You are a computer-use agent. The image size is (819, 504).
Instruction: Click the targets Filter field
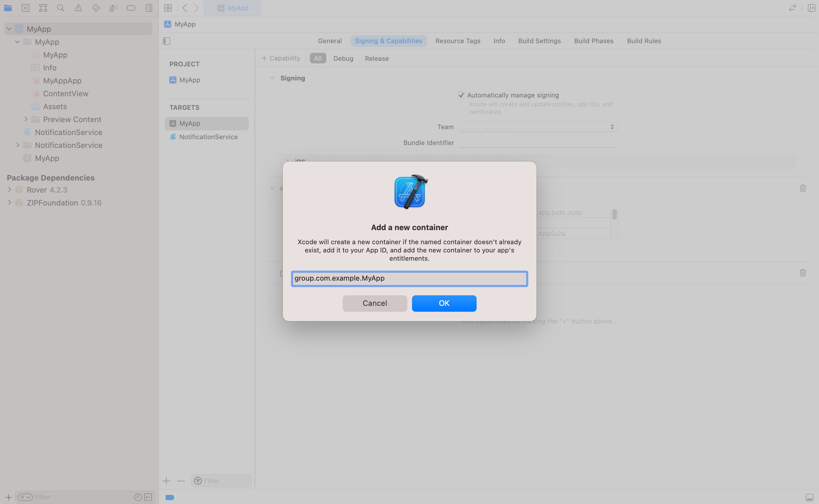(221, 481)
